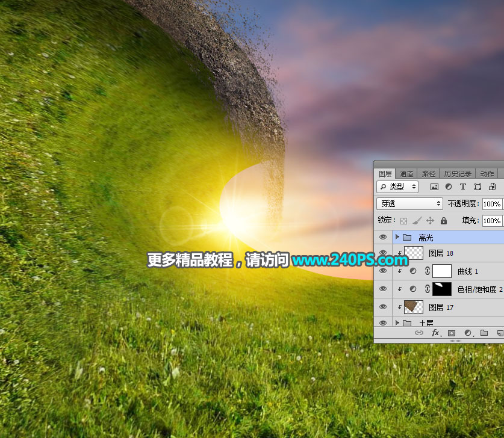Screen dimensions: 504x438
Task: Hide the 图层 17 layer eye
Action: tap(383, 307)
